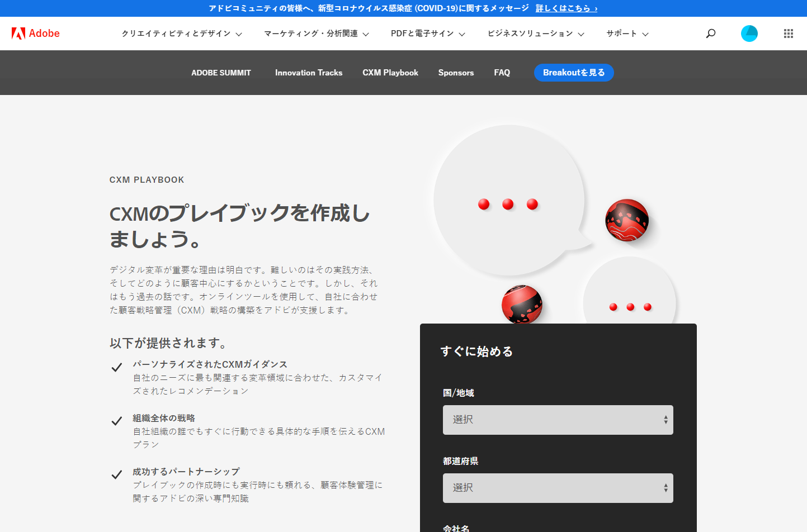Click the 以下が提供されます heading

click(168, 343)
